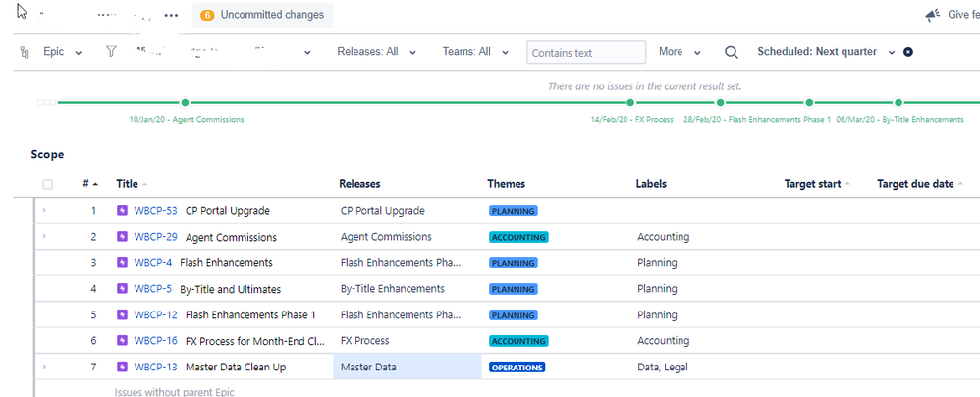Open issue link WBCP-5
Viewport: 980px width, 397px height.
[x=152, y=289]
